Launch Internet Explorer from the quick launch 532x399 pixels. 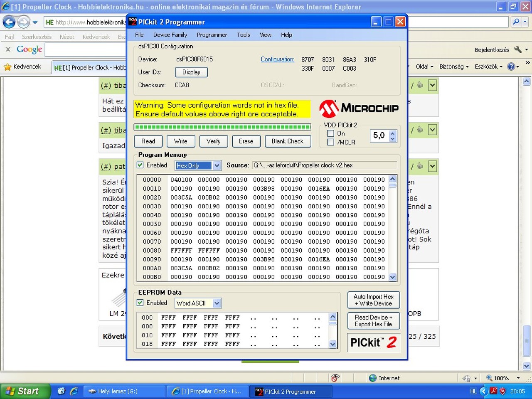[74, 391]
